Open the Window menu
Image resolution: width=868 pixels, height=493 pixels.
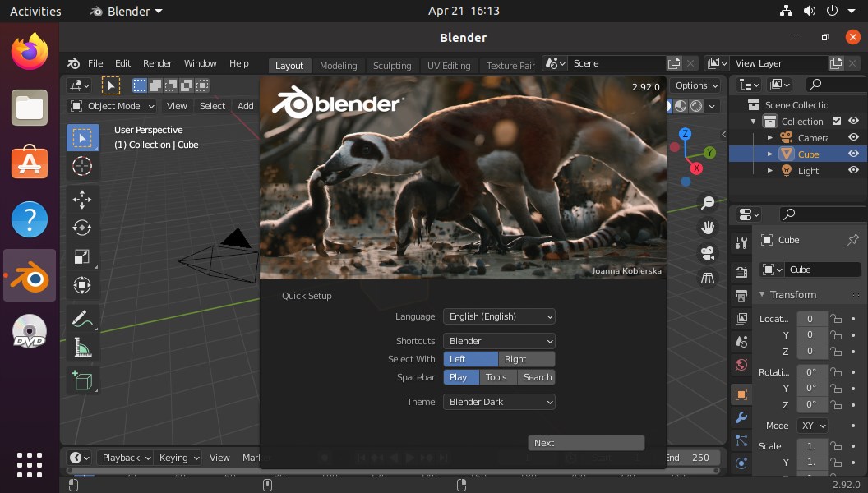coord(200,63)
